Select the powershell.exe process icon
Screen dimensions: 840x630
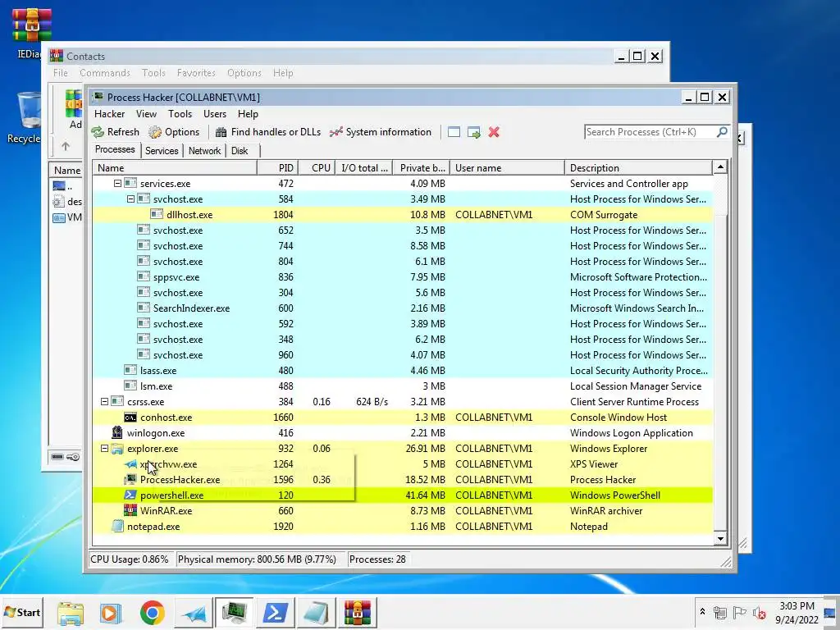point(130,495)
